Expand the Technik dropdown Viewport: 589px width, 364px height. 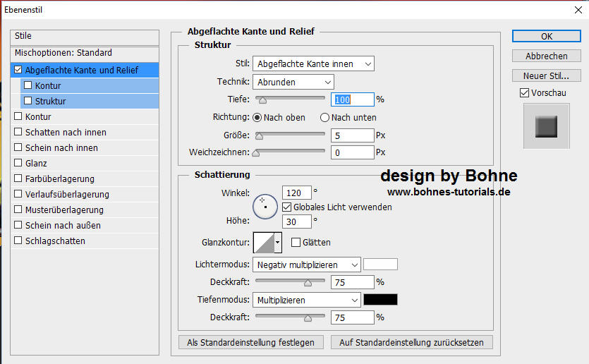coord(293,82)
